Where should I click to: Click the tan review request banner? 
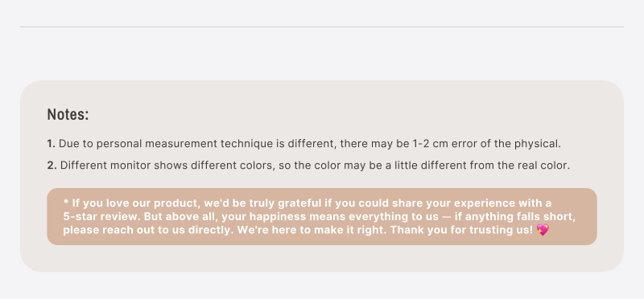point(321,216)
